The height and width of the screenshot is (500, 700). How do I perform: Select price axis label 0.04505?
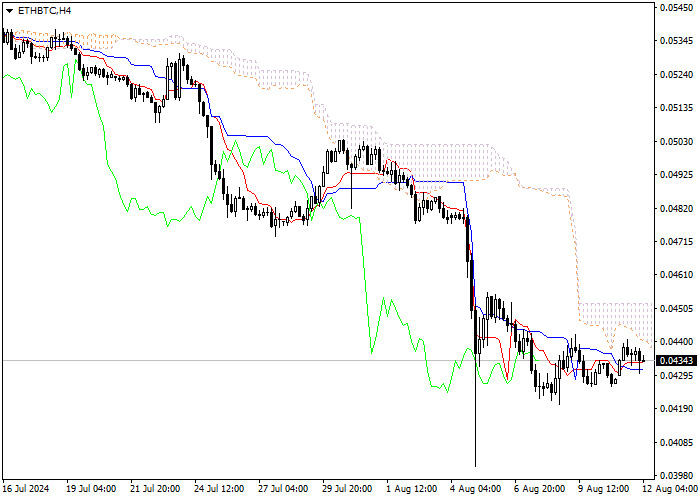676,308
